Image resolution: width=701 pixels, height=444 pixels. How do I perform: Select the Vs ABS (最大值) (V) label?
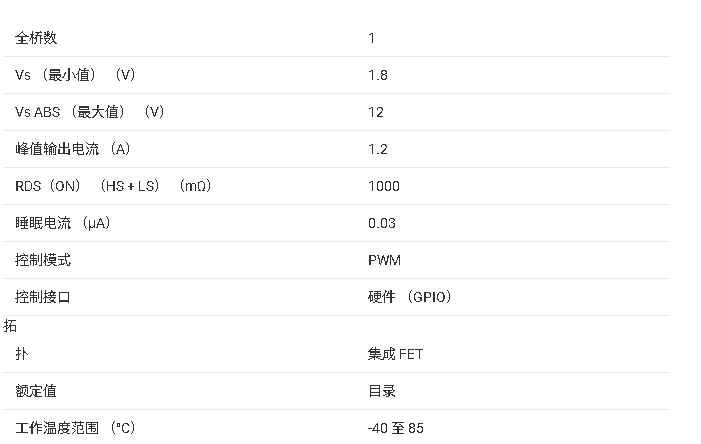click(x=90, y=112)
